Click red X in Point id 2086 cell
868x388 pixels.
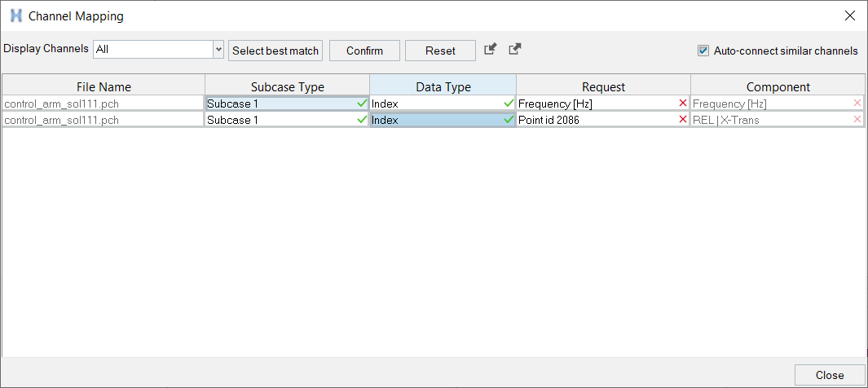[x=682, y=120]
